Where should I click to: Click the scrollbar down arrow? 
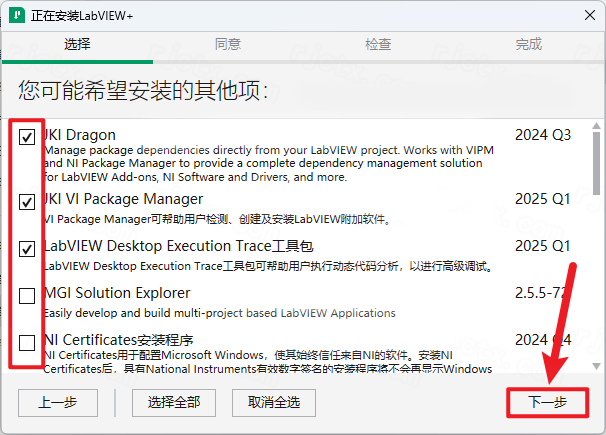(596, 366)
